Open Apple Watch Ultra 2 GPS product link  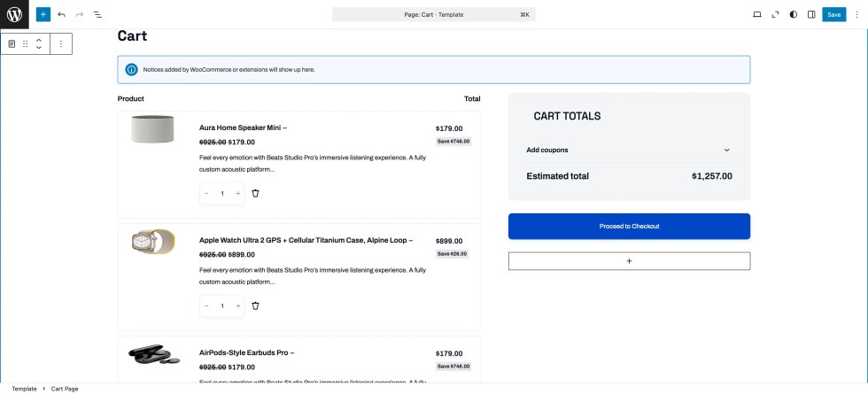tap(306, 240)
